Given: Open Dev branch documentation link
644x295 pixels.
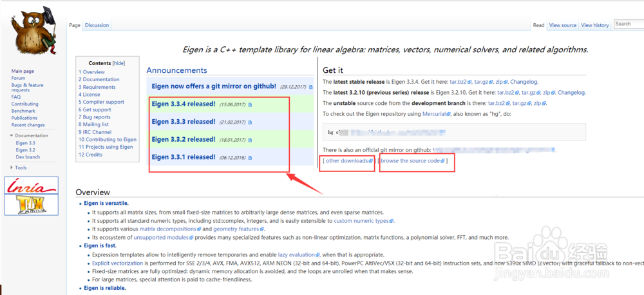Looking at the screenshot, I should [x=28, y=157].
